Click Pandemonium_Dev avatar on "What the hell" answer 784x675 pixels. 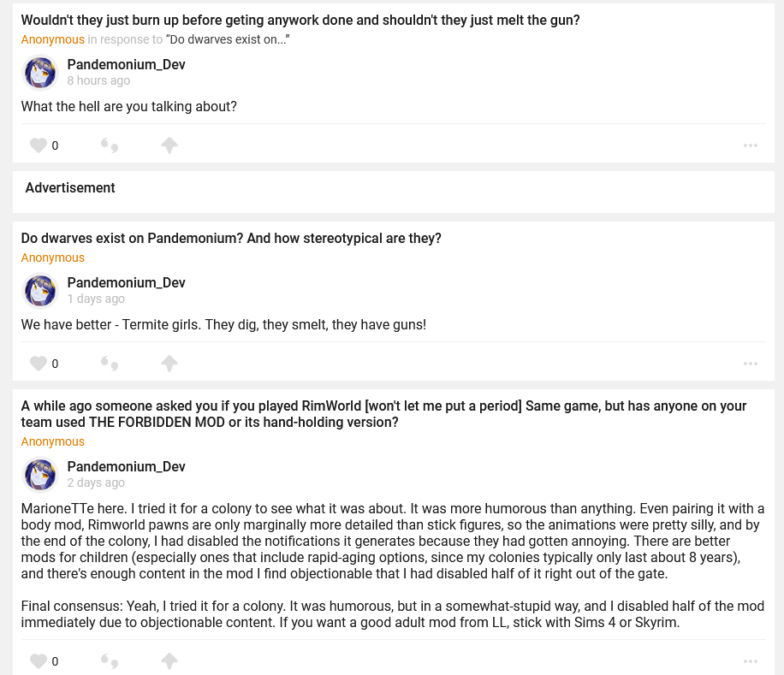pyautogui.click(x=40, y=73)
